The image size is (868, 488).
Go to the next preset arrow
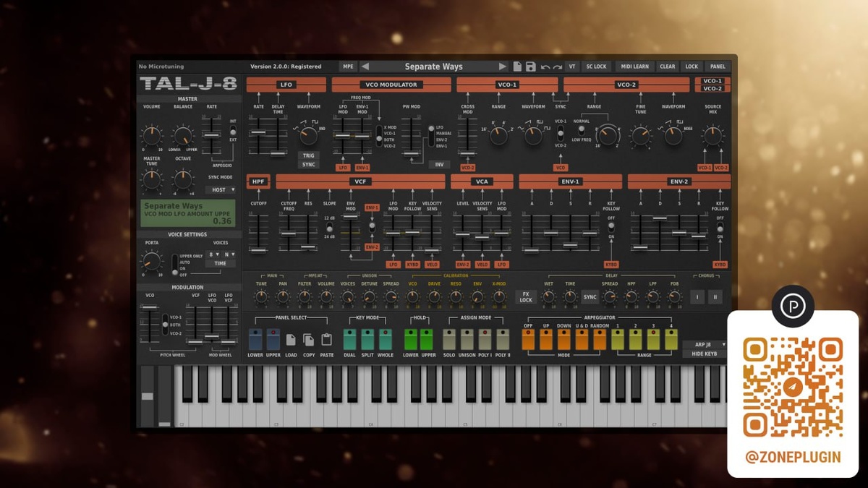point(502,67)
